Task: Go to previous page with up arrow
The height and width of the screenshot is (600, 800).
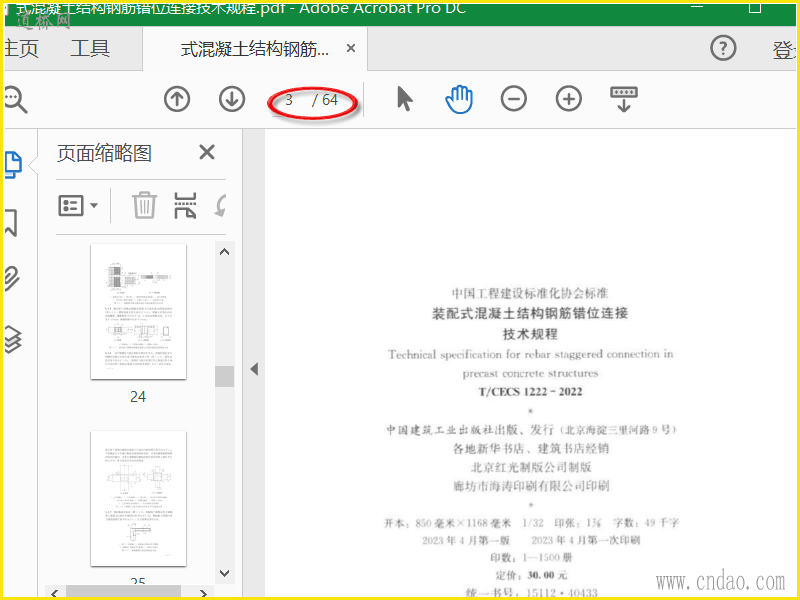Action: [177, 99]
